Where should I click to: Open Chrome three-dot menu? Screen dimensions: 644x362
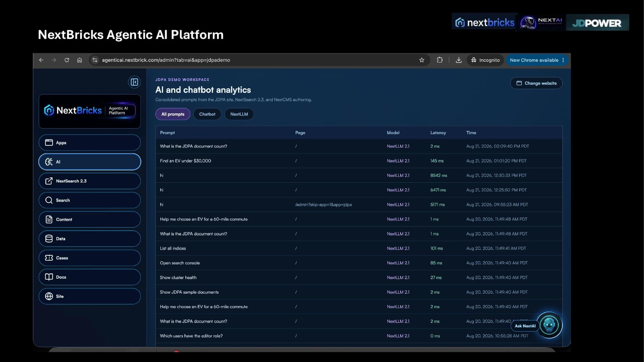click(563, 60)
